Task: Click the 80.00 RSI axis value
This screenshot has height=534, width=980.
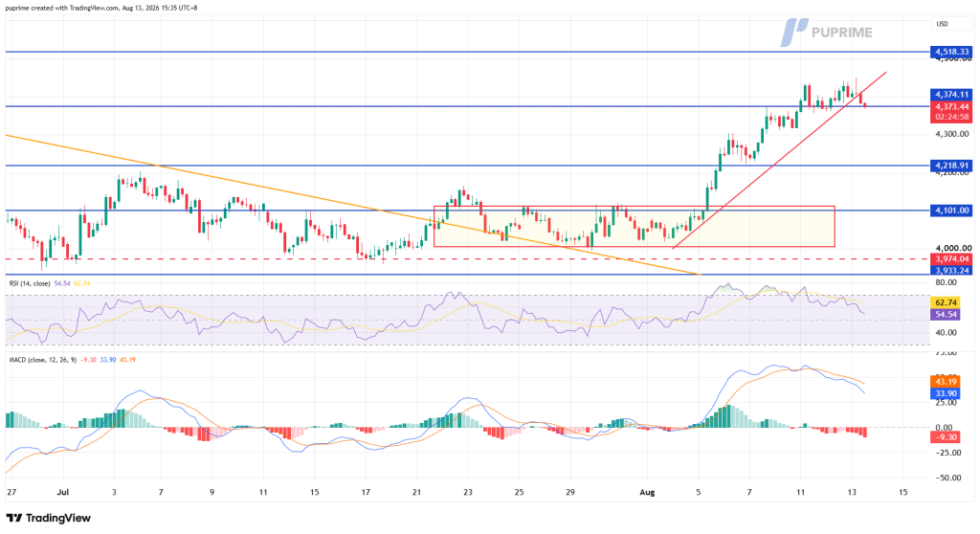Action: (x=947, y=282)
